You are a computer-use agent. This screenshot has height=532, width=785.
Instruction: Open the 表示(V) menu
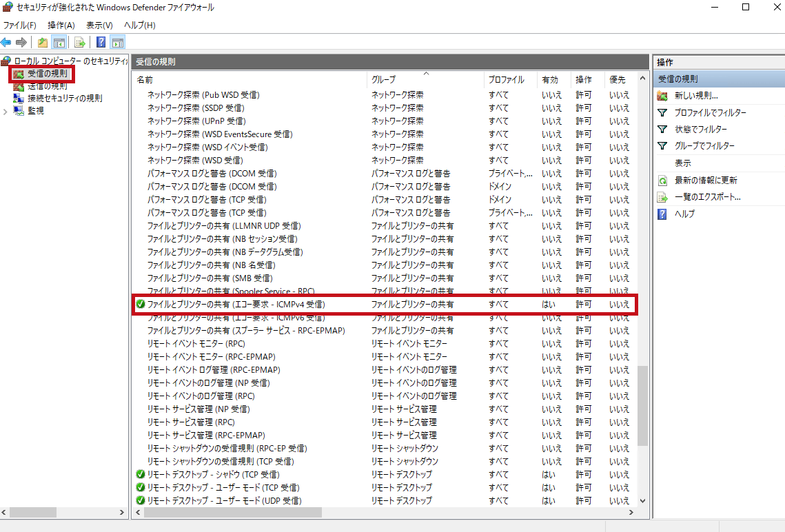coord(99,25)
